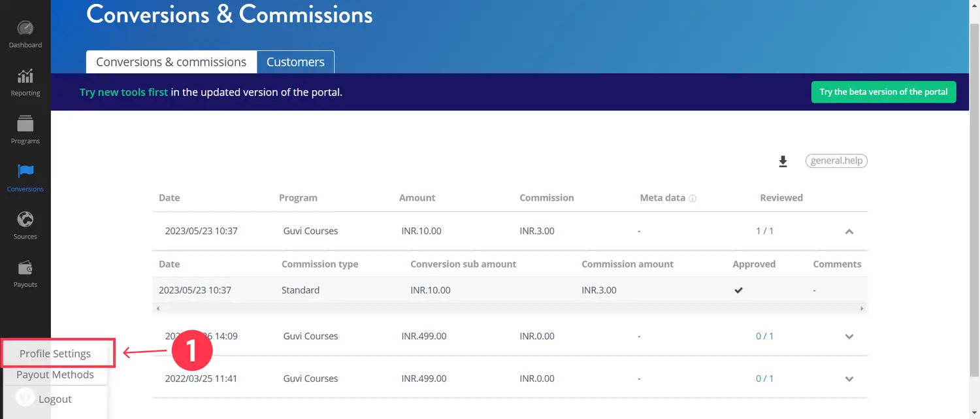980x419 pixels.
Task: Collapse the 2023/05/23 Guvi Courses row
Action: (849, 231)
